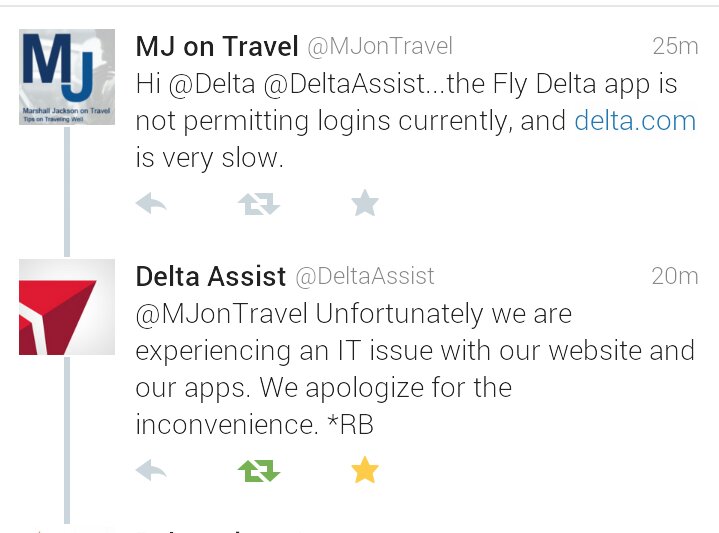
Task: Open Delta Assist profile picture
Action: [67, 306]
